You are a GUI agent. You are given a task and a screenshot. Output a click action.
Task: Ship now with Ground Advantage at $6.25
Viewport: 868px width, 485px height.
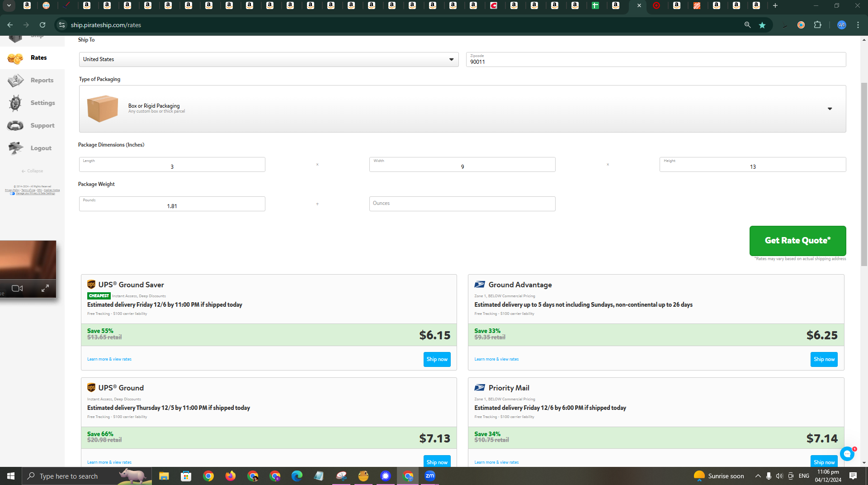coord(824,359)
